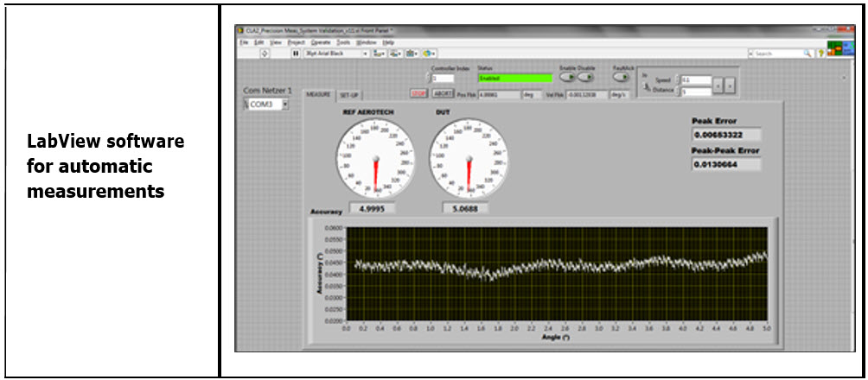Viewport: 868px width, 380px height.
Task: Open the Edit menu
Action: click(259, 42)
